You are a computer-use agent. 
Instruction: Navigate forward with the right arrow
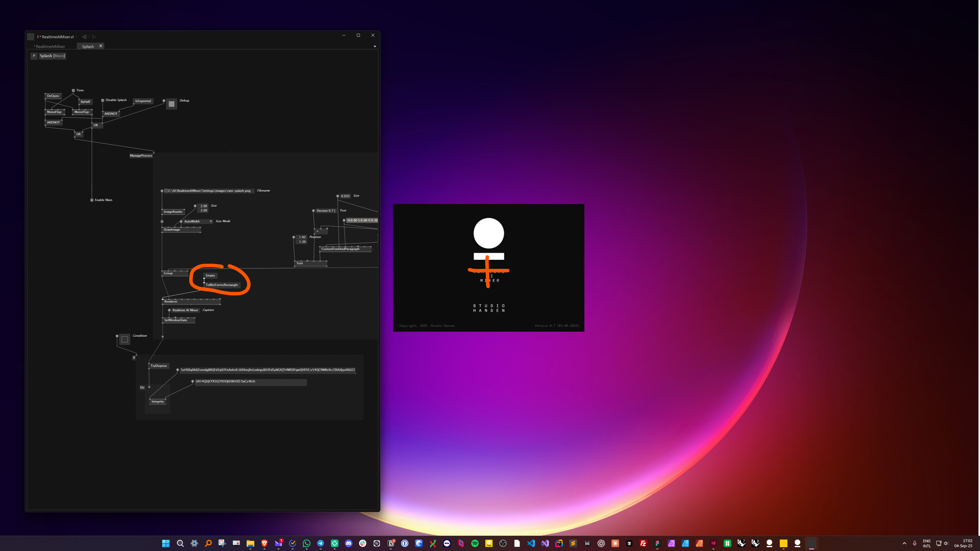pyautogui.click(x=95, y=36)
